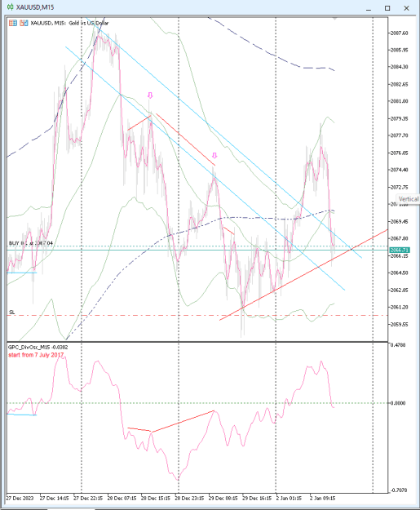420x510 pixels.
Task: Click the 2077.70 price on the scale
Action: (400, 135)
